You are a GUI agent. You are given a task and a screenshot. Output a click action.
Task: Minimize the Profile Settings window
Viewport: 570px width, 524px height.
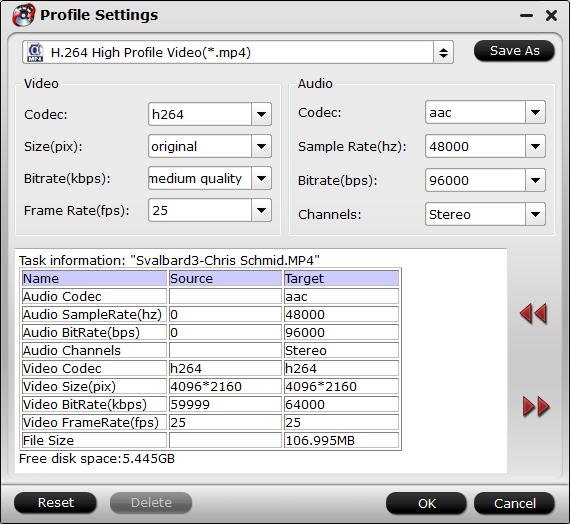(526, 16)
